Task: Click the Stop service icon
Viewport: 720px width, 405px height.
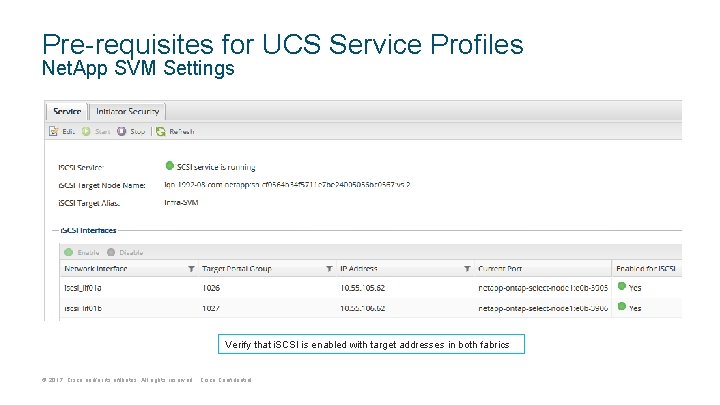Action: pos(121,131)
